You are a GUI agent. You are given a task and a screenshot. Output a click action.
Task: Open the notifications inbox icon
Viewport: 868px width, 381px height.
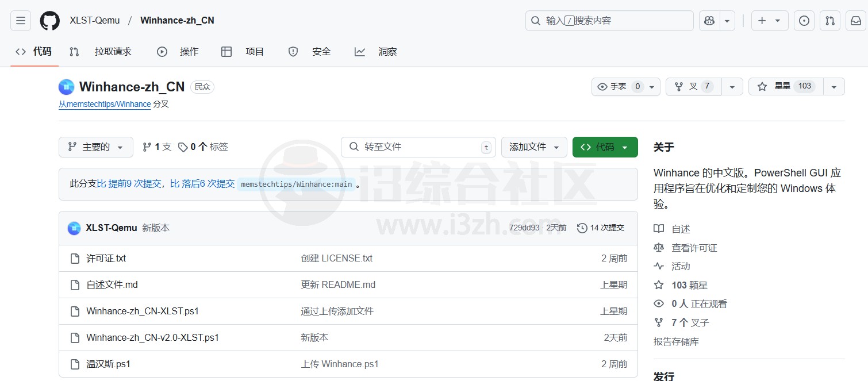point(855,20)
